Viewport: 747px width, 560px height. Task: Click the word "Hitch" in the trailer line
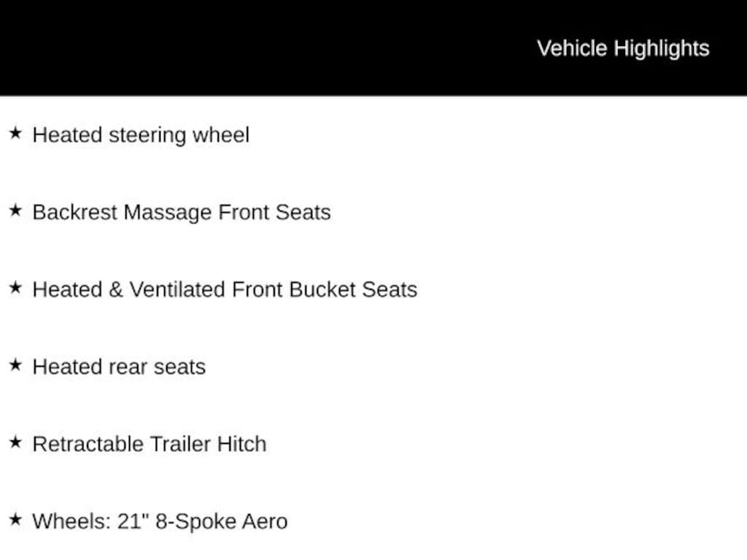pyautogui.click(x=241, y=444)
